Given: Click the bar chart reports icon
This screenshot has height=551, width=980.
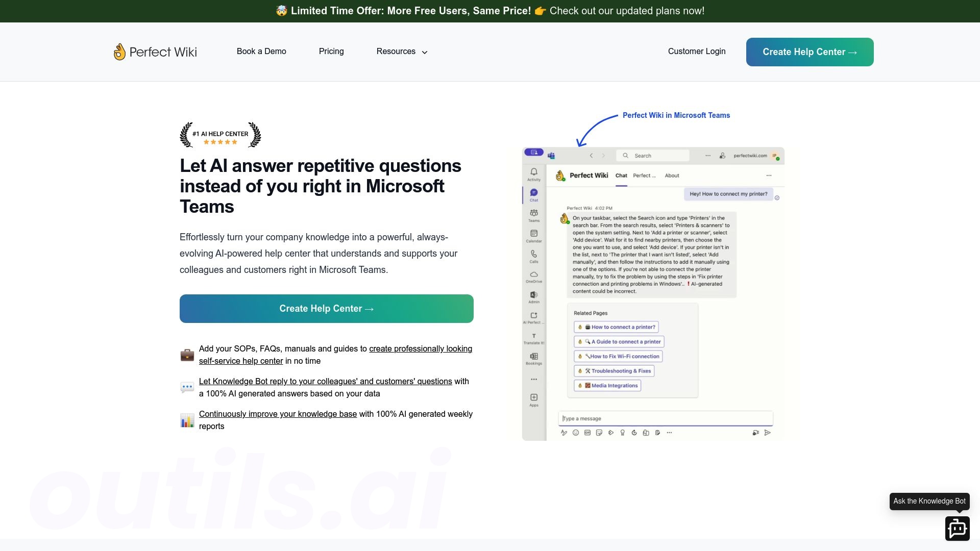Looking at the screenshot, I should click(x=186, y=419).
